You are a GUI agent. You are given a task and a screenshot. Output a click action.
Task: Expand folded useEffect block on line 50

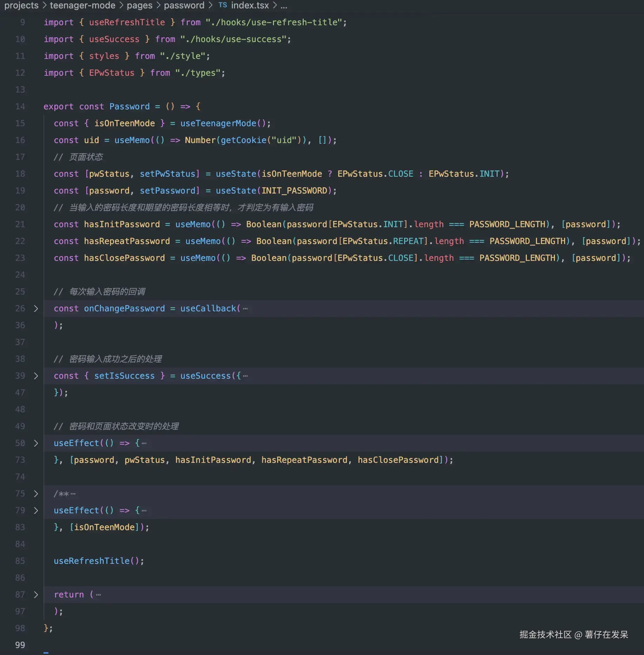click(x=36, y=443)
